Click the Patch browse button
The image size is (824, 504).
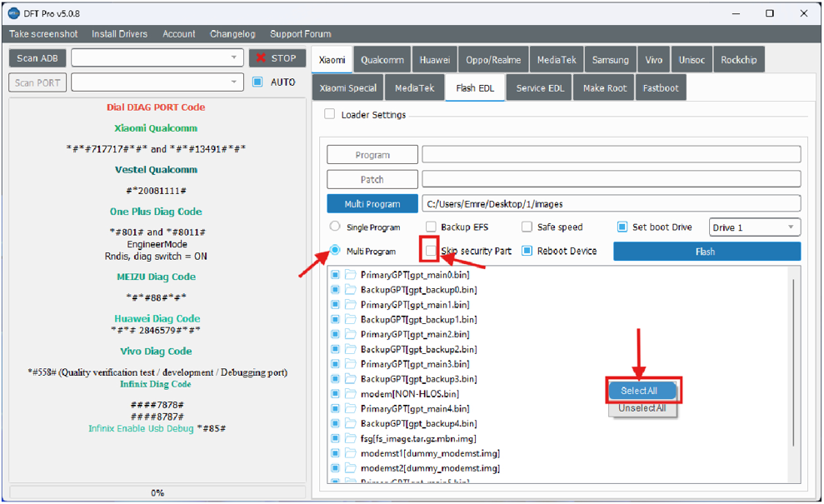[x=372, y=179]
